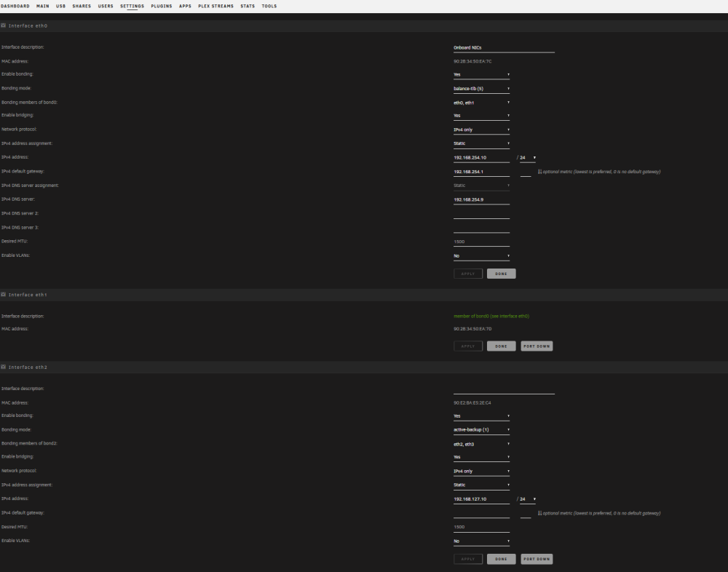
Task: Open the USB page
Action: coord(61,6)
